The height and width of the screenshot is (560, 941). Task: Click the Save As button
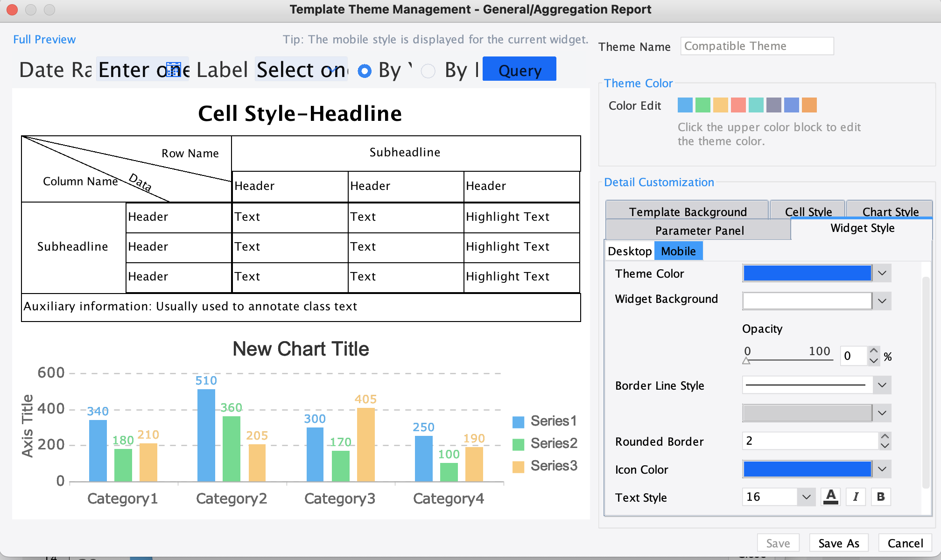pos(838,543)
